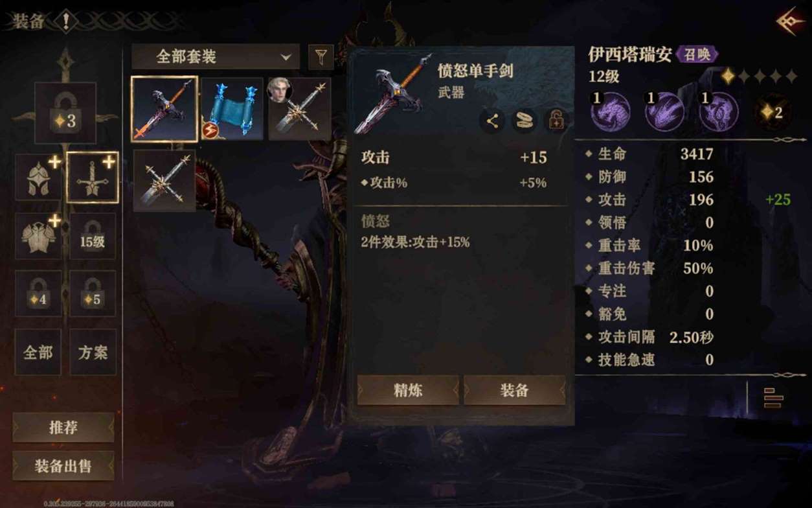Open the equipment filter funnel icon
Image resolution: width=812 pixels, height=508 pixels.
[x=321, y=57]
